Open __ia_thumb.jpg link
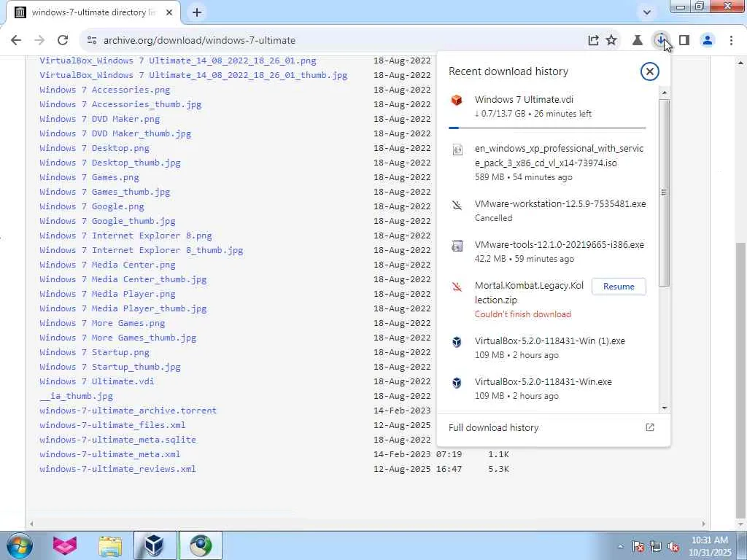Viewport: 747px width, 560px height. pos(76,396)
